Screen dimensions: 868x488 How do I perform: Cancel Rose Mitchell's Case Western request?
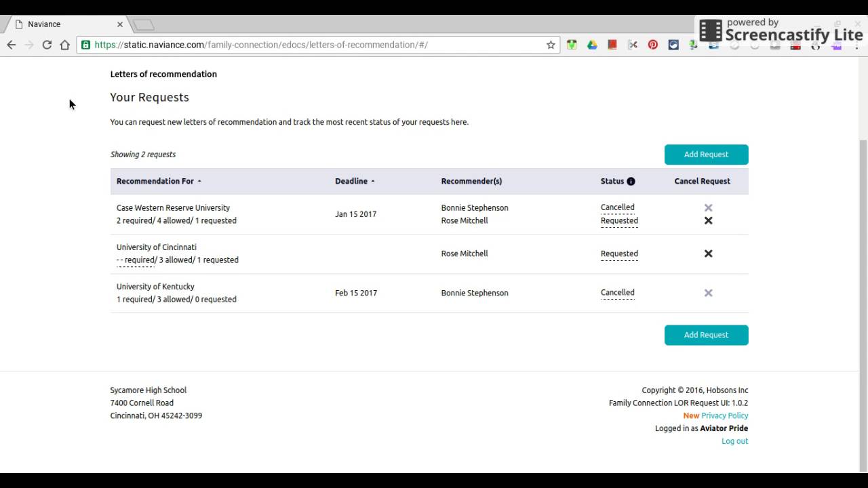tap(708, 220)
